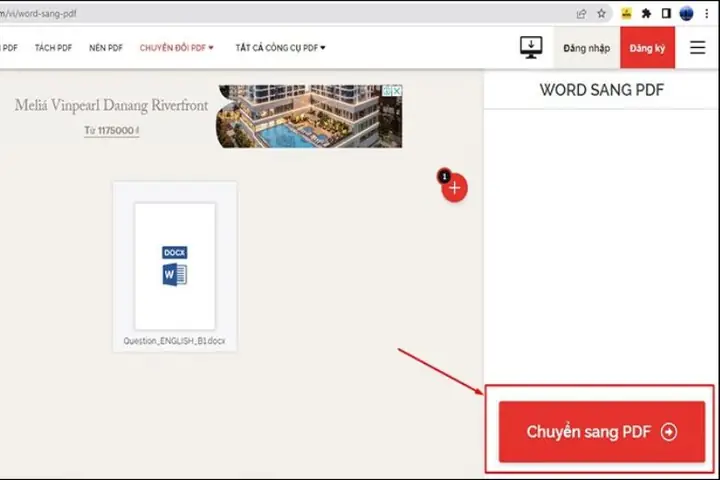This screenshot has width=720, height=480.
Task: Select NÉN PDF menu item
Action: click(x=106, y=48)
